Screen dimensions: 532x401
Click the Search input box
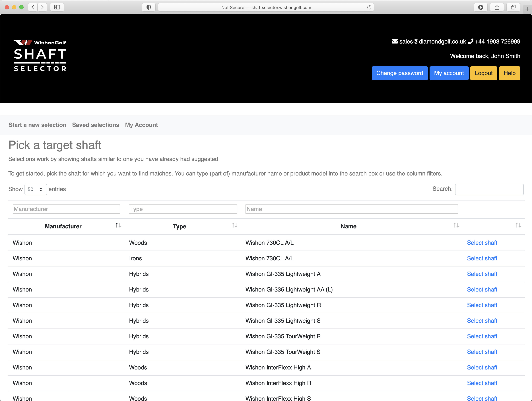[x=489, y=189]
